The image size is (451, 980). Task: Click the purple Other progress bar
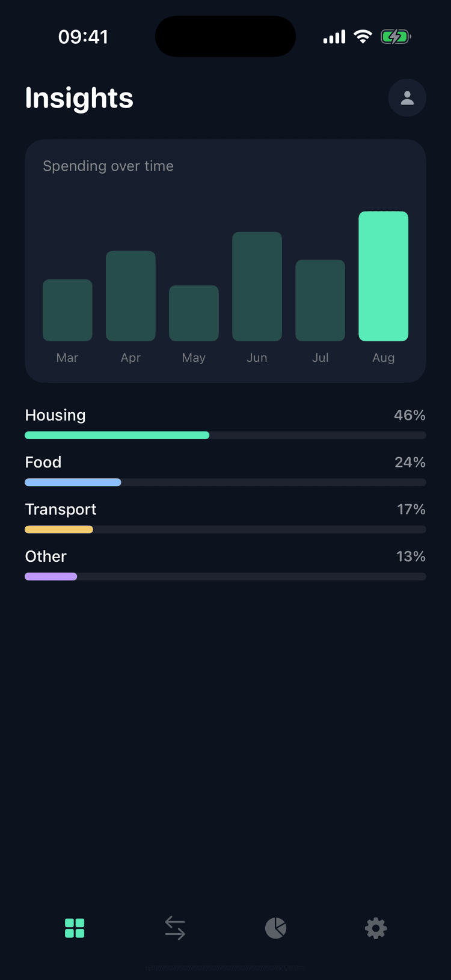point(51,576)
